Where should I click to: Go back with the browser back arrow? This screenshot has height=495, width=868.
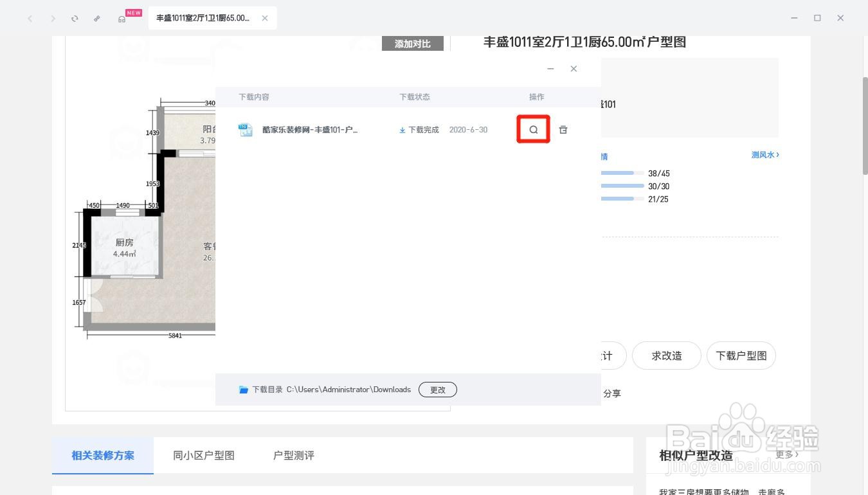[30, 18]
